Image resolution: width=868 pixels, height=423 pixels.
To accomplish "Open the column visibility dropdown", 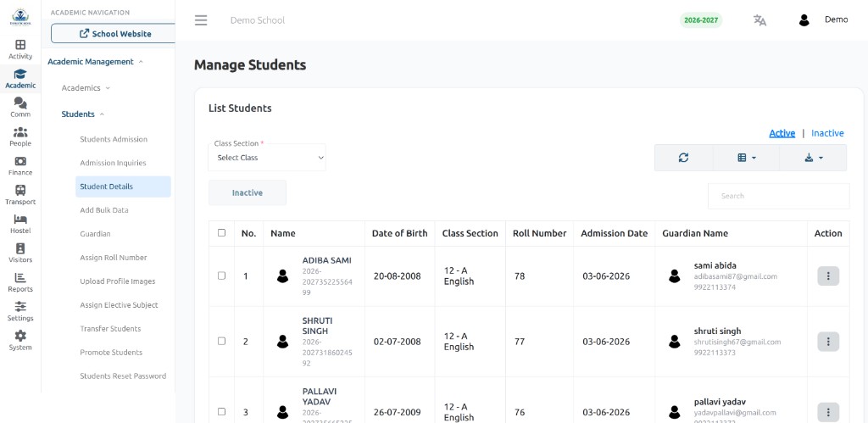I will [x=746, y=158].
